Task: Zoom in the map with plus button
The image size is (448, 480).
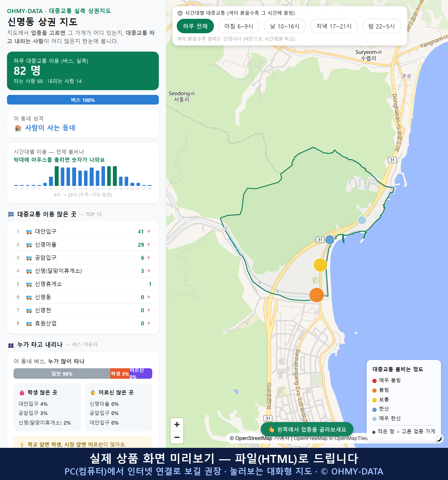Action: pos(177,424)
